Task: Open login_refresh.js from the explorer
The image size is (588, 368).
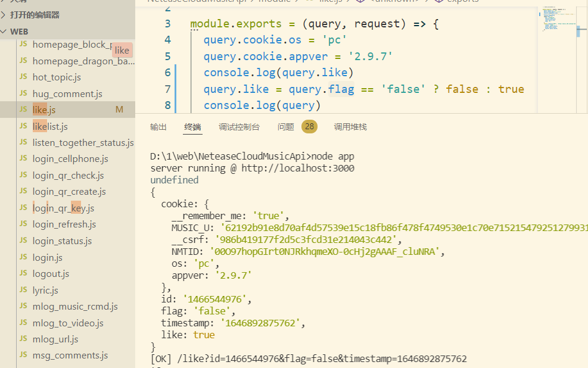Action: (64, 224)
